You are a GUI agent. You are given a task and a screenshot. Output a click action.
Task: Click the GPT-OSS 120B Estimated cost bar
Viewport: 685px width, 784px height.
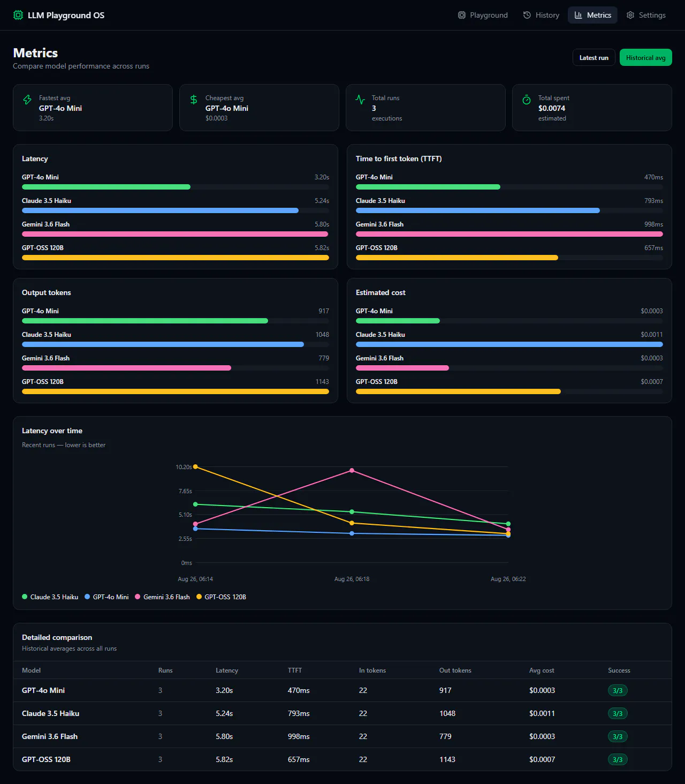pos(458,391)
